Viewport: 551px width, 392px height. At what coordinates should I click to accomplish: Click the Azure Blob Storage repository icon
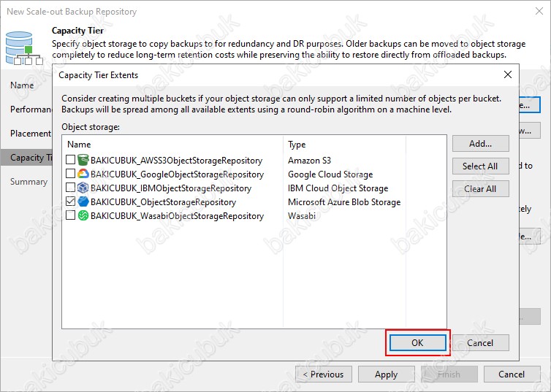[83, 201]
